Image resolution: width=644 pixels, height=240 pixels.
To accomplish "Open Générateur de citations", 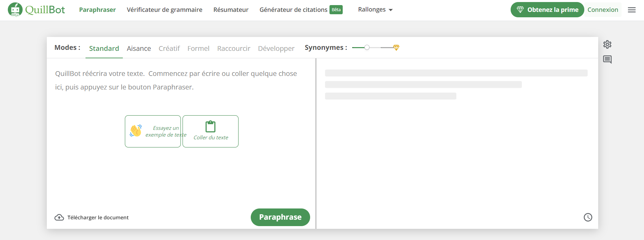I will (x=293, y=10).
